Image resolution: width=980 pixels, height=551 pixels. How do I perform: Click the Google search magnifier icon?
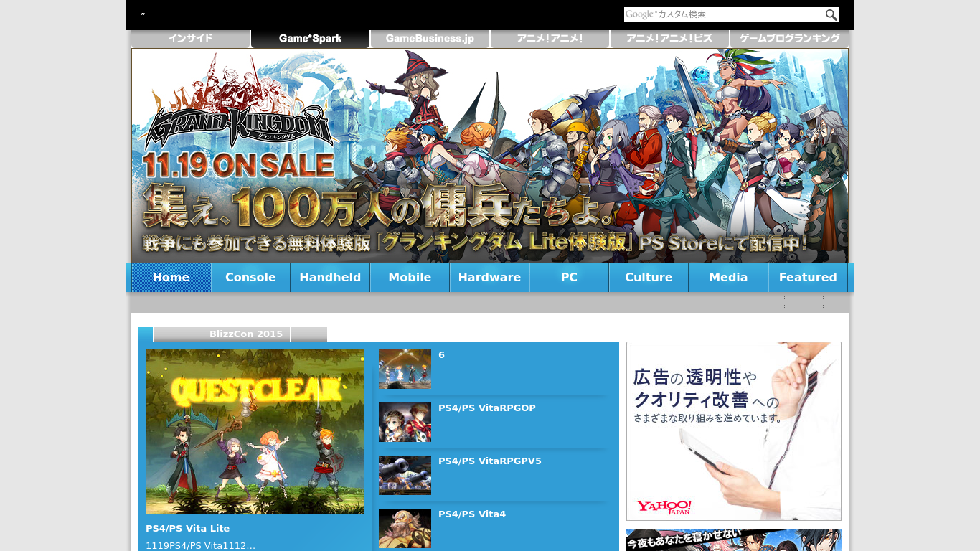pos(831,14)
